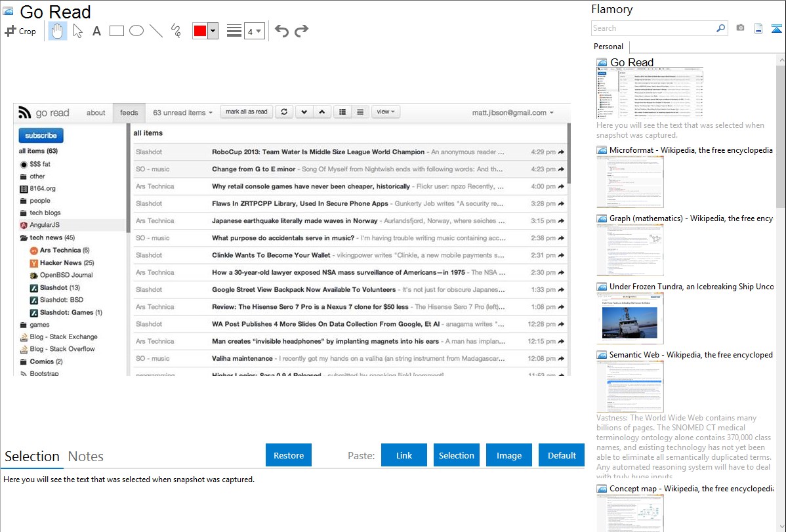Undo the last annotation
786x532 pixels.
[x=281, y=31]
